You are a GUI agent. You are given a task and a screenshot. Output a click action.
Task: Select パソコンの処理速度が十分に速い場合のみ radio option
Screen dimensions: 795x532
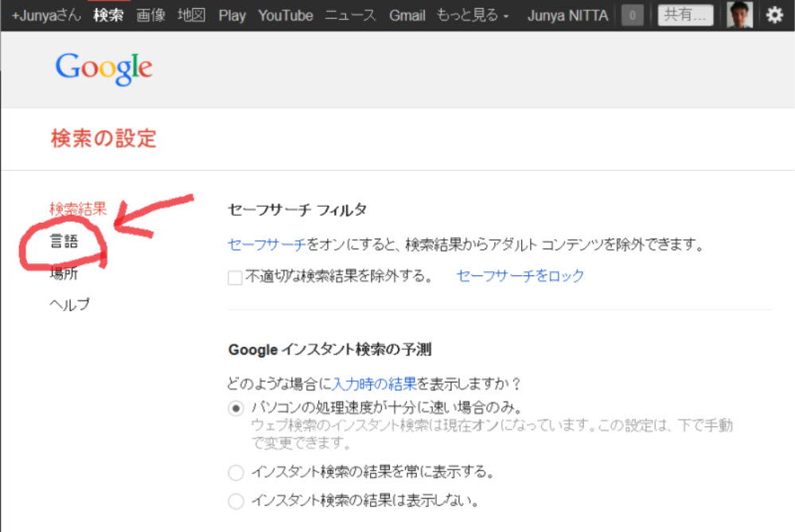(x=236, y=408)
